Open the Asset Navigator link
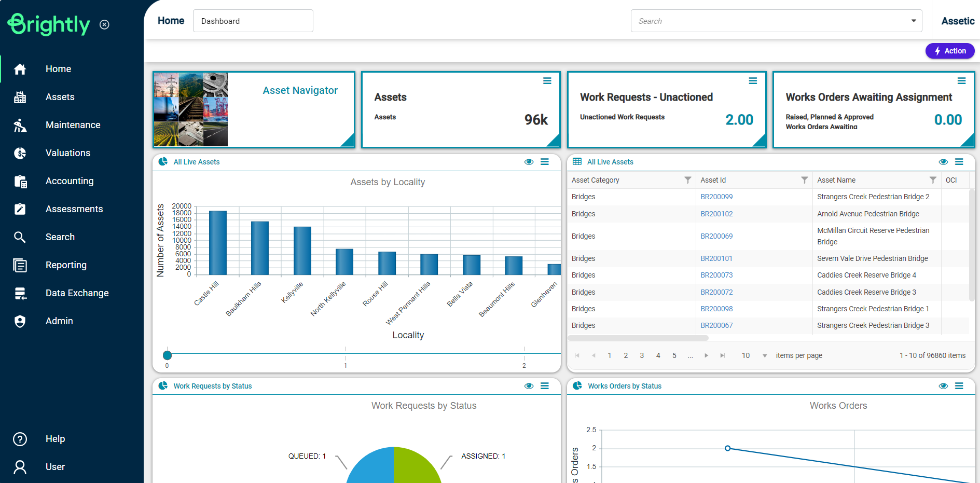This screenshot has width=980, height=483. tap(300, 90)
